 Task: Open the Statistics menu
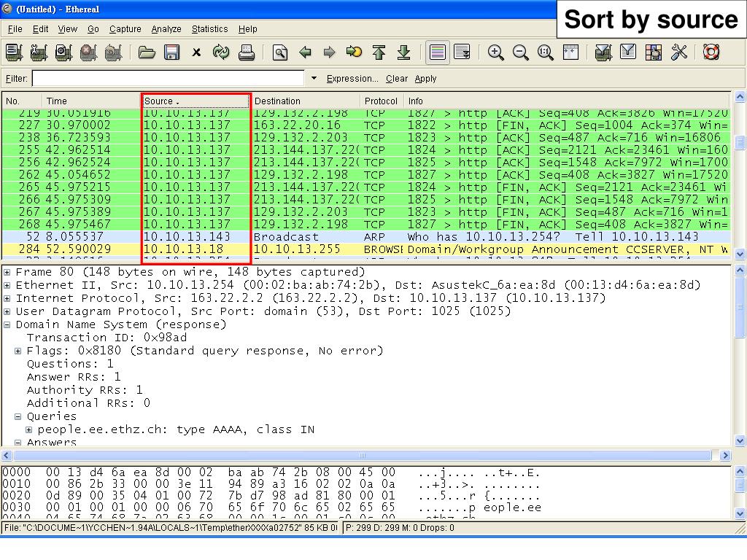point(209,29)
